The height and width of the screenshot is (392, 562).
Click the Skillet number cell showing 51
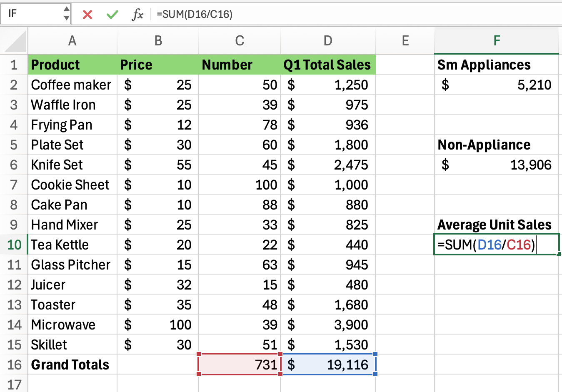[240, 345]
